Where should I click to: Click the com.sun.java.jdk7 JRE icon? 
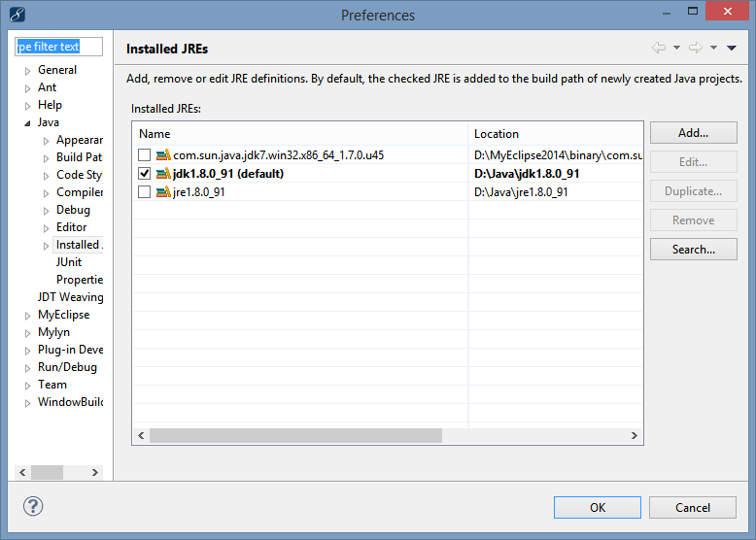tap(163, 154)
